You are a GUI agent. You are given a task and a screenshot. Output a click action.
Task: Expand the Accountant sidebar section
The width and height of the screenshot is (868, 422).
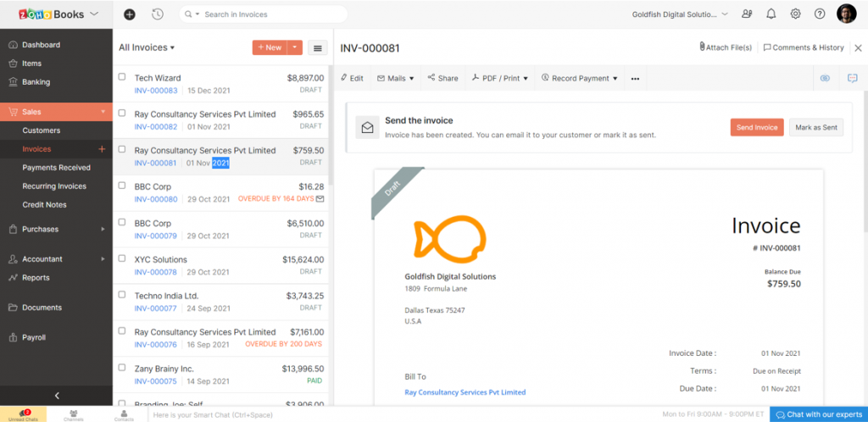pos(57,258)
